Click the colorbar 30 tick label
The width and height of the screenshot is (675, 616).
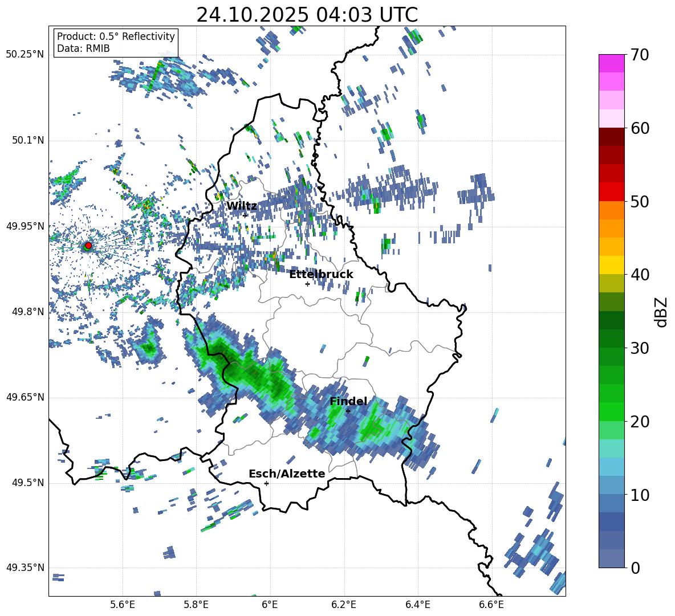tap(640, 348)
